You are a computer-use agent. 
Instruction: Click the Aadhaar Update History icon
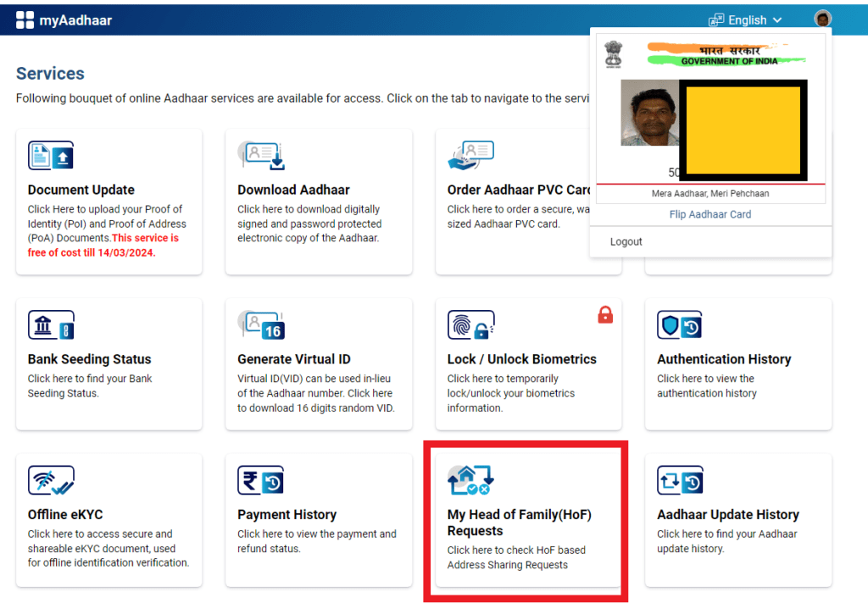click(680, 480)
